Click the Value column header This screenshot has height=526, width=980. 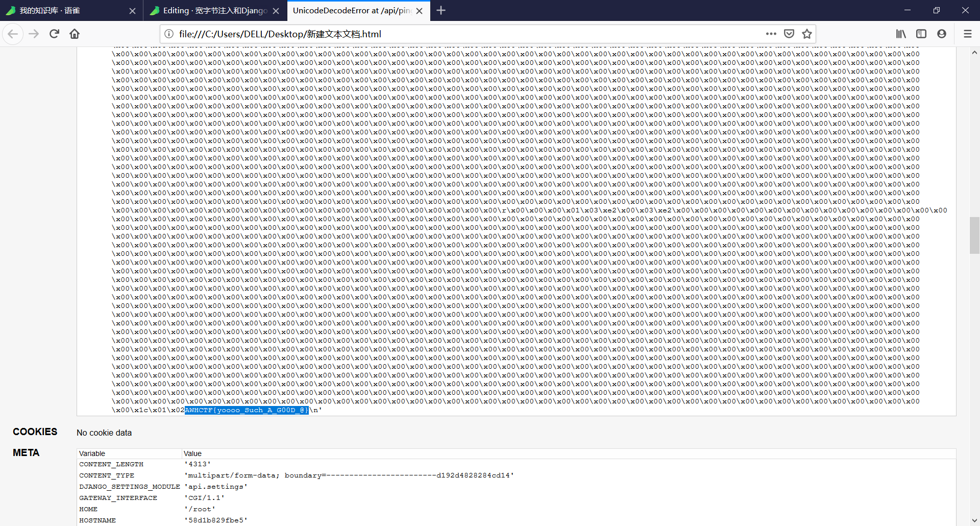(192, 453)
